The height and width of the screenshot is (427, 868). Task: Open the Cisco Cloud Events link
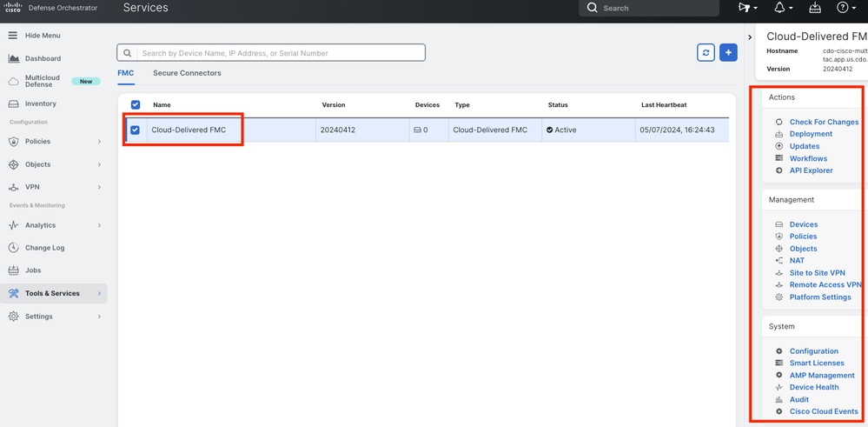(x=824, y=411)
